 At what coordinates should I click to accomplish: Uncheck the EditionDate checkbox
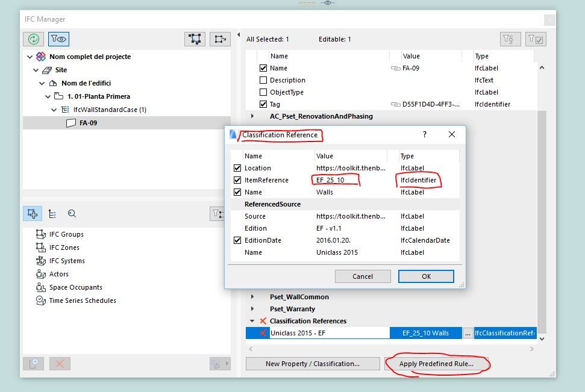pyautogui.click(x=237, y=240)
